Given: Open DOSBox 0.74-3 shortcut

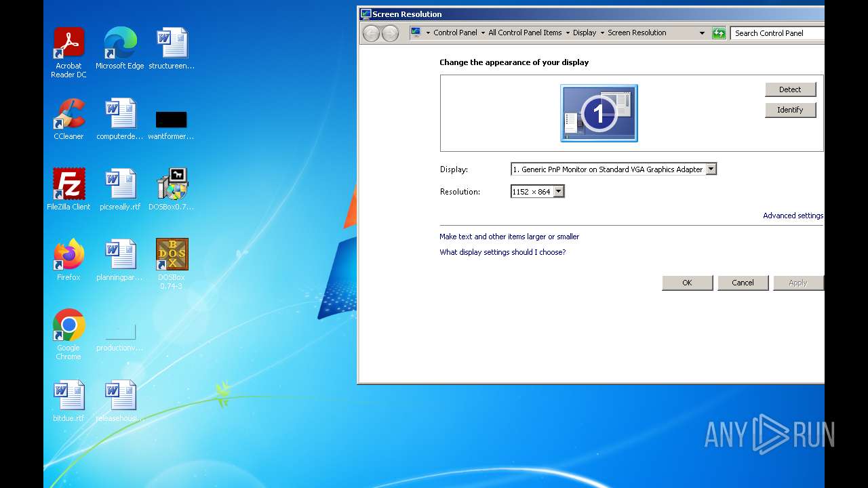Looking at the screenshot, I should (x=172, y=264).
